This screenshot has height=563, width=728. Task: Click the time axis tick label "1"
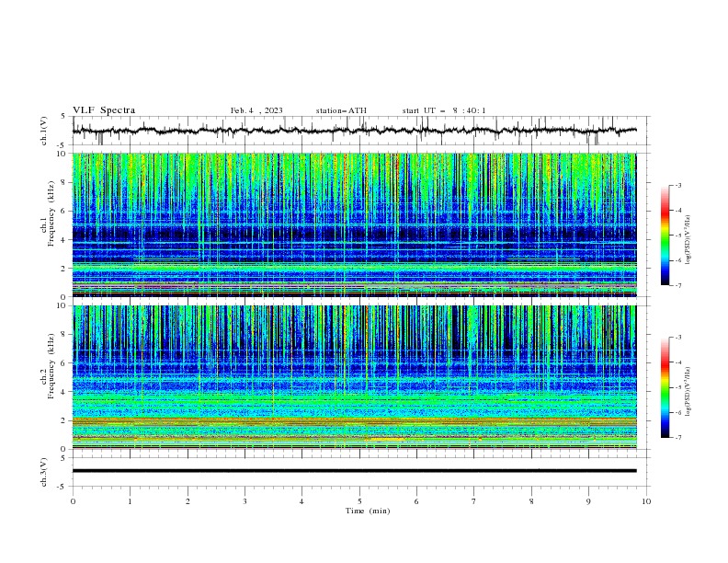[130, 501]
